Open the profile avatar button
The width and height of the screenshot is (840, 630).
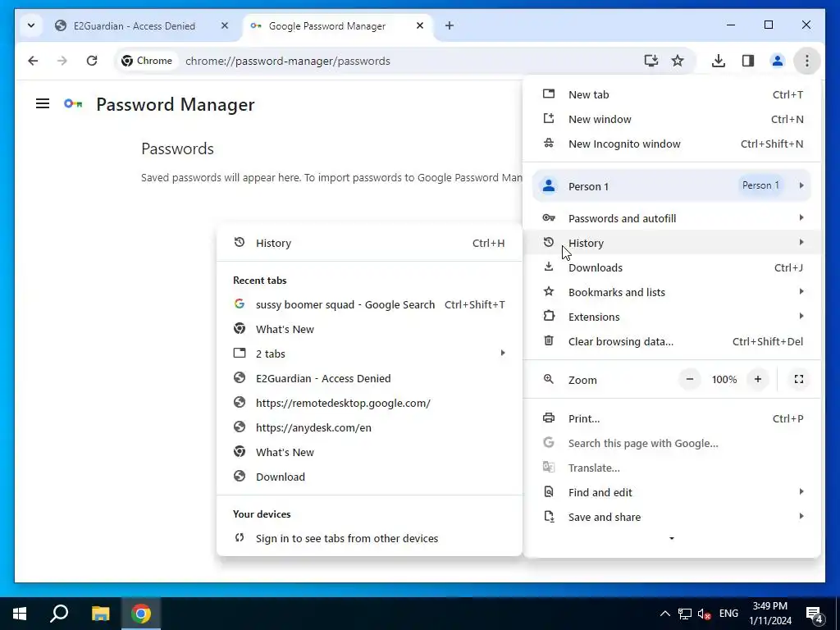coord(778,61)
